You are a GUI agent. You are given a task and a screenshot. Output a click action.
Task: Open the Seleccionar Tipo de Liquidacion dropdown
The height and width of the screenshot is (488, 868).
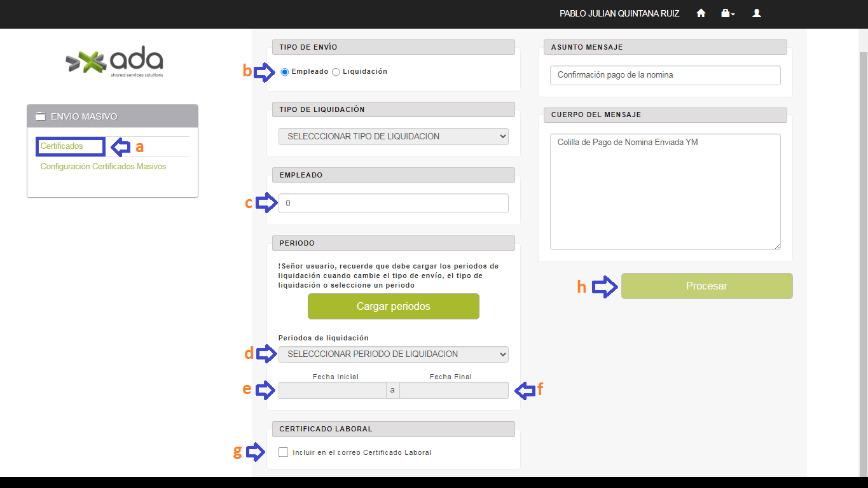393,136
